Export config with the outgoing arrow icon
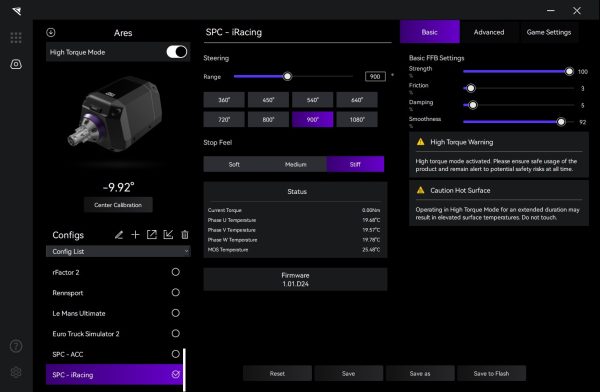 152,235
